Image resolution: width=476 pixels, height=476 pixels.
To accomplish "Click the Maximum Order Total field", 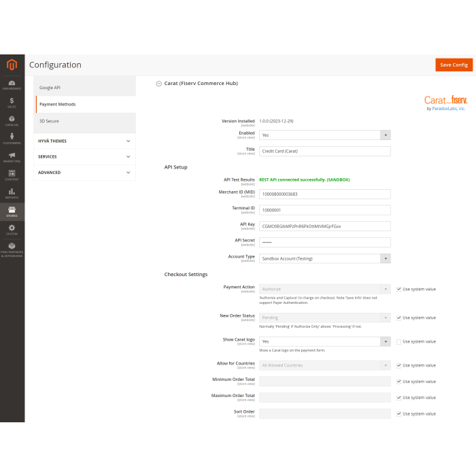I will pyautogui.click(x=325, y=397).
